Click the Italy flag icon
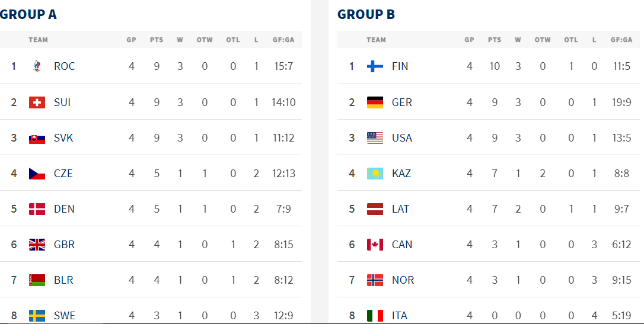The height and width of the screenshot is (324, 644). pyautogui.click(x=375, y=316)
